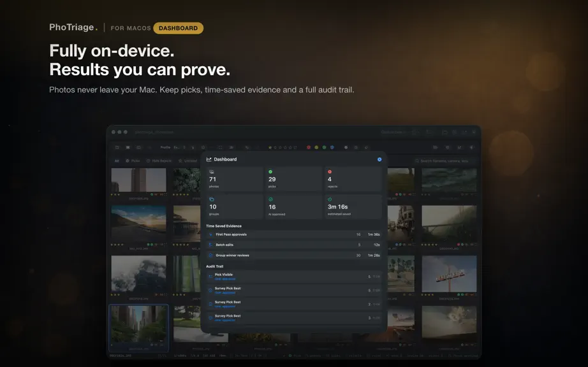Select the 71 photos stat card
The width and height of the screenshot is (588, 367).
tap(235, 179)
